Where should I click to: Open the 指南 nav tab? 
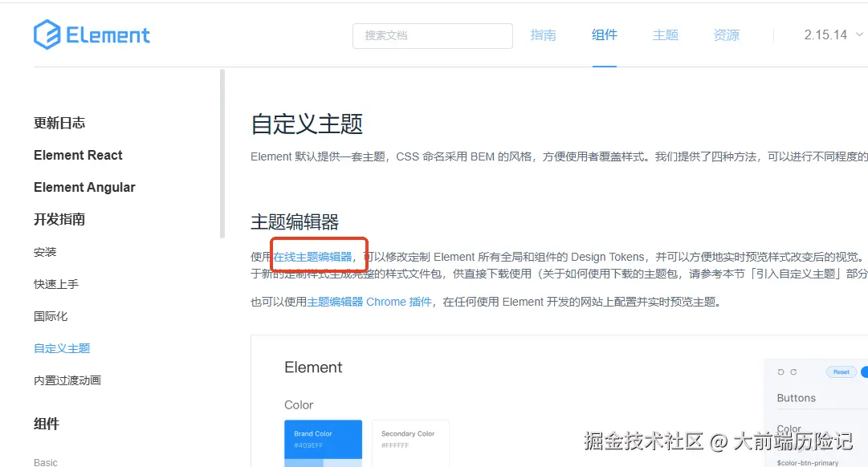[543, 35]
